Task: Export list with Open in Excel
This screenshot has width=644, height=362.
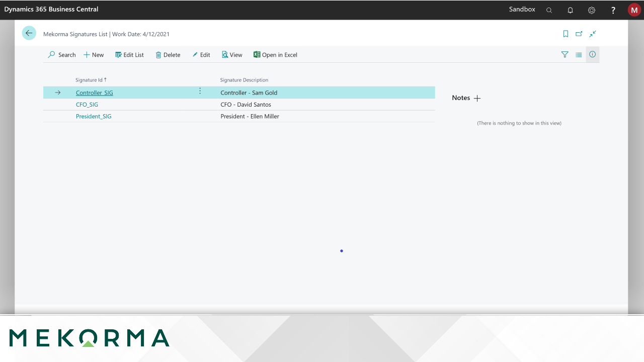Action: pos(275,55)
